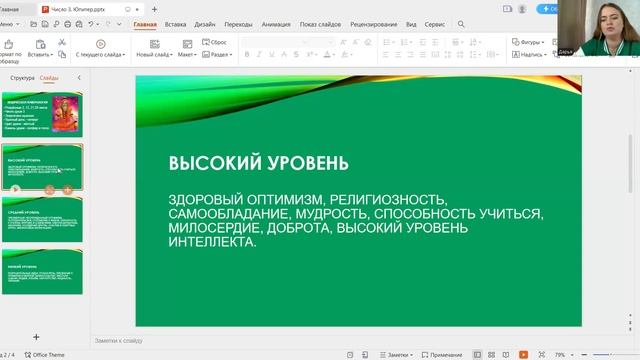Click the greyed Strikethrough icon

296,54
